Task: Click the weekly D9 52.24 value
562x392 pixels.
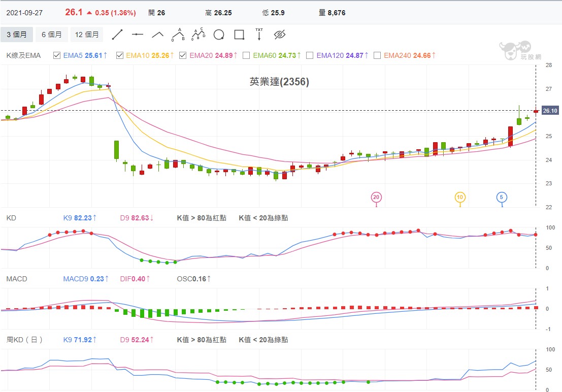Action: click(x=137, y=340)
